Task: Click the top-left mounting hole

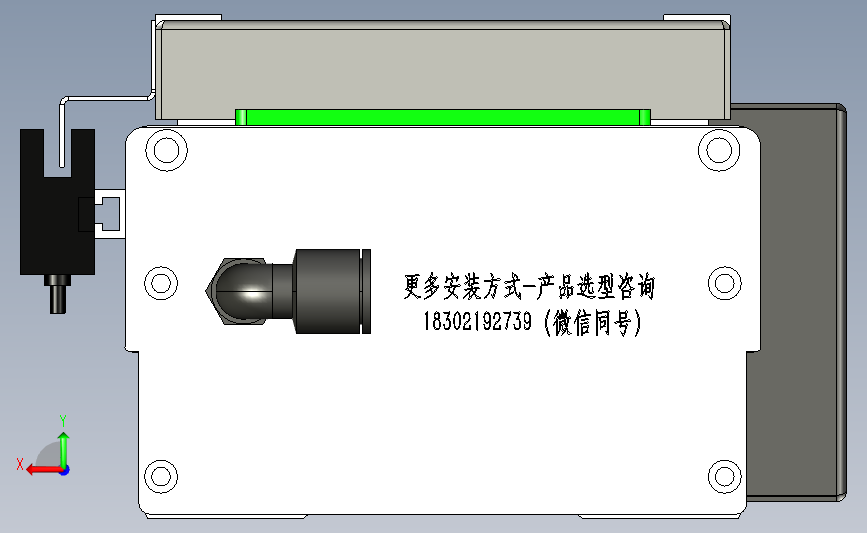Action: [166, 150]
